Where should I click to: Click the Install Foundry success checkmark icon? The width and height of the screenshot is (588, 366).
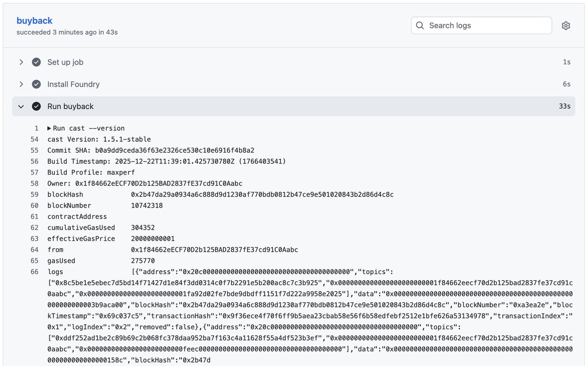[36, 84]
